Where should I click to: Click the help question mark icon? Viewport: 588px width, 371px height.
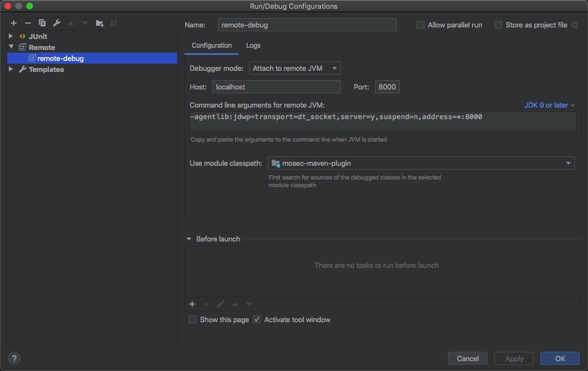click(14, 358)
